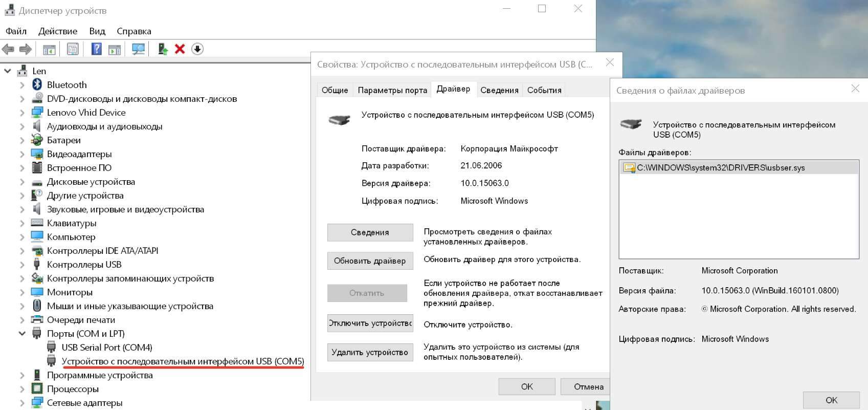
Task: Toggle the action pane toolbar icon
Action: (115, 49)
